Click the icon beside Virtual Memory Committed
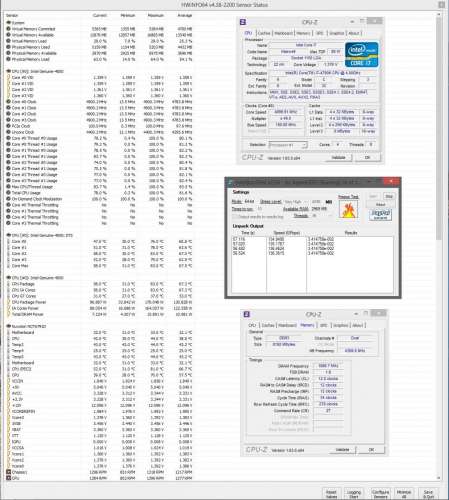Image resolution: width=449 pixels, height=500 pixels. (9, 29)
